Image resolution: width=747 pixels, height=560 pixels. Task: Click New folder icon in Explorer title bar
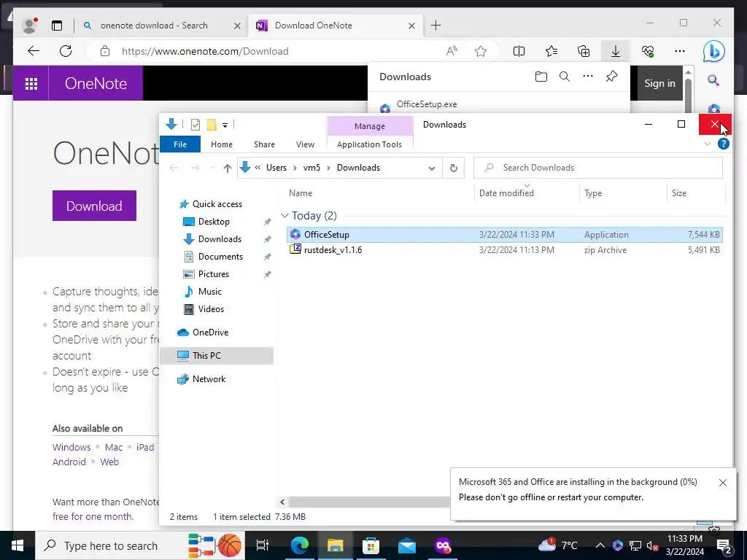point(212,125)
